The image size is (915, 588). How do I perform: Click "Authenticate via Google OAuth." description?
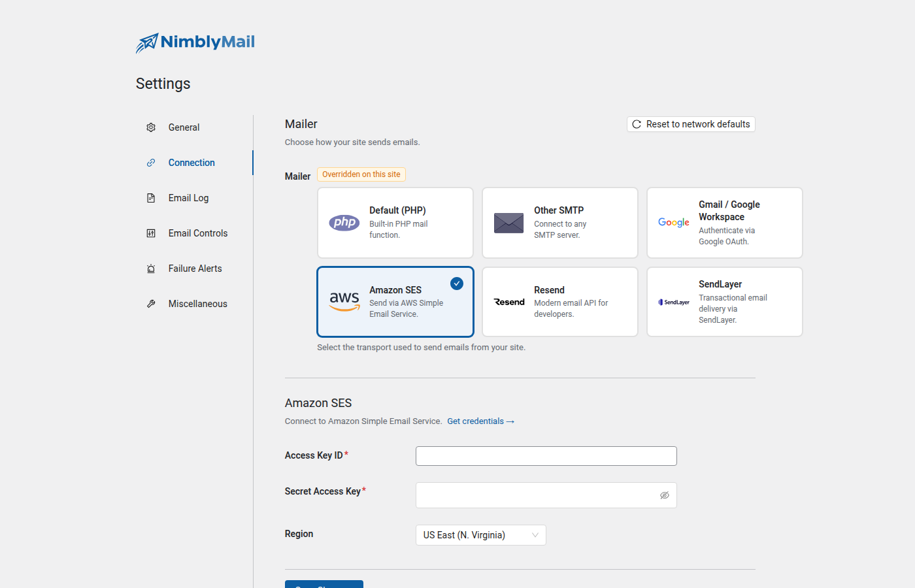tap(727, 236)
